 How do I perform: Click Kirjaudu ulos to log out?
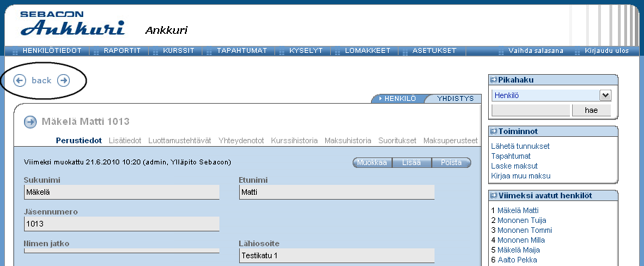pos(607,51)
